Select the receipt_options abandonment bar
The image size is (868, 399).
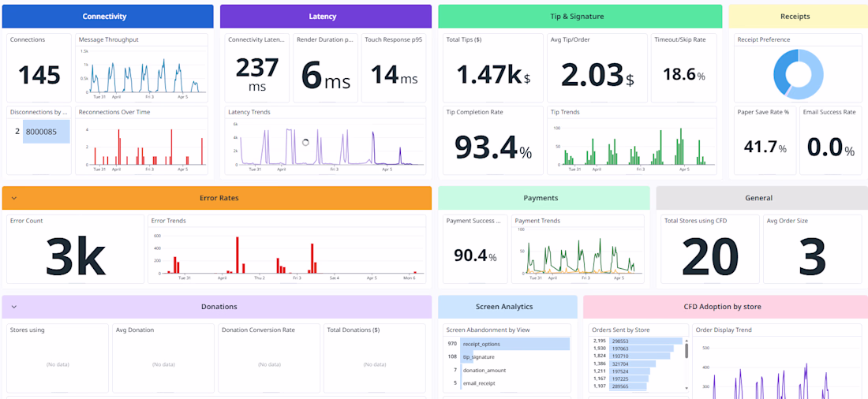(514, 344)
